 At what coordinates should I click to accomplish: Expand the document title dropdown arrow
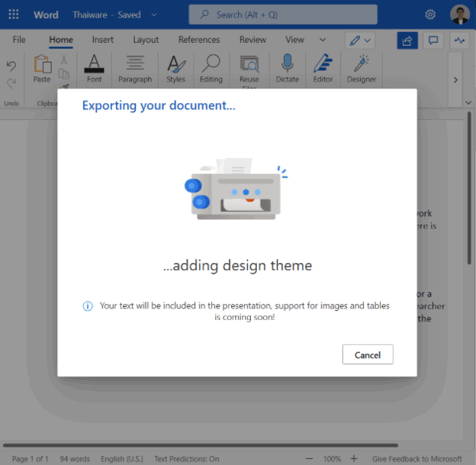154,15
